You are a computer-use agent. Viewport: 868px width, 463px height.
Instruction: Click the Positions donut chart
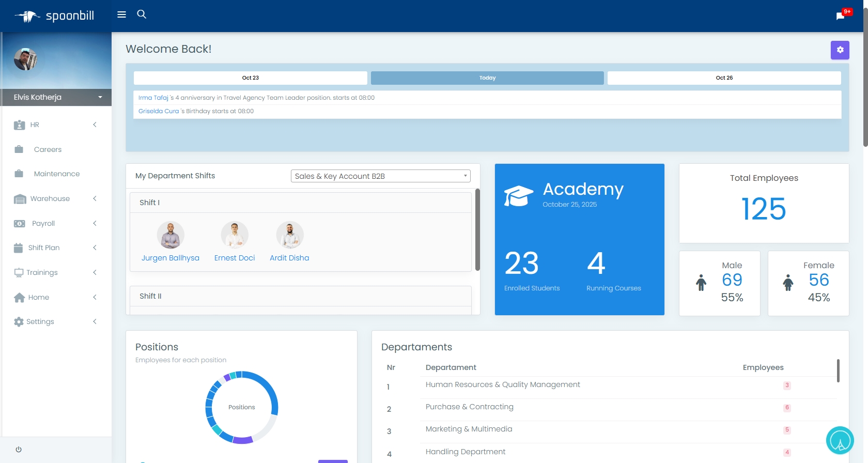(242, 407)
